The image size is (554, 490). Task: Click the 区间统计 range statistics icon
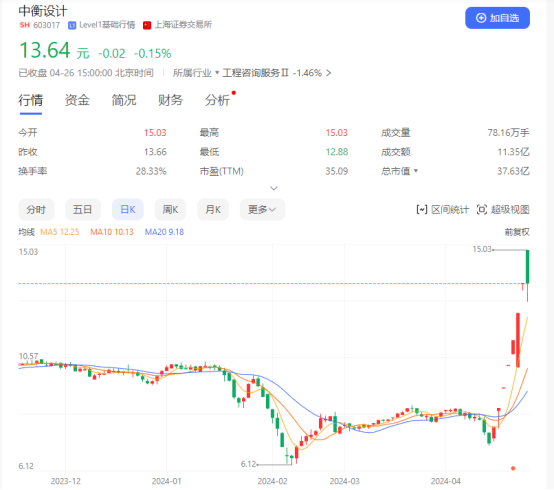[422, 210]
